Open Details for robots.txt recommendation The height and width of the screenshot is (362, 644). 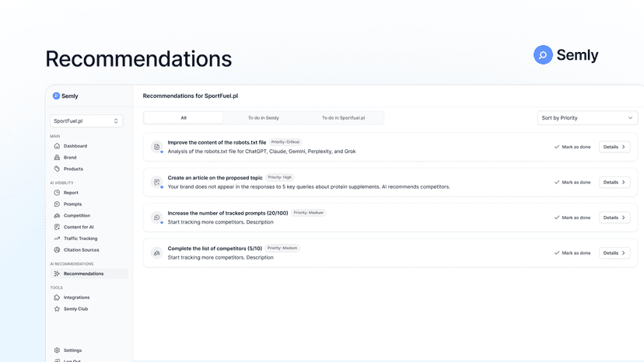coord(614,148)
